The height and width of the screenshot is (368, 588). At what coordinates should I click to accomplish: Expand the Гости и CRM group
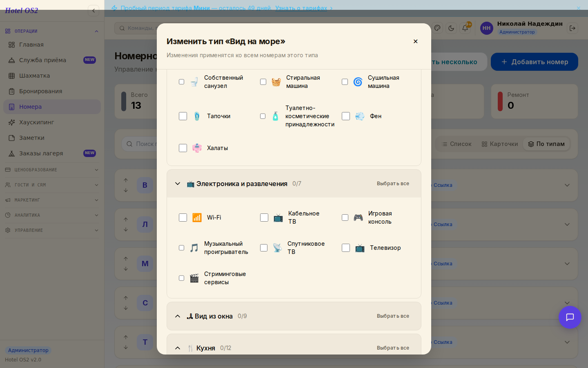tap(52, 185)
